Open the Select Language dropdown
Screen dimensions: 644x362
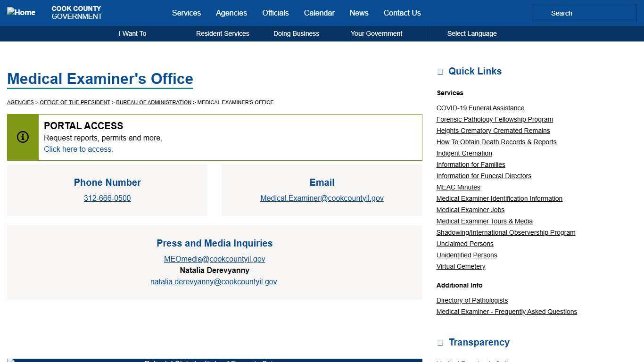pos(471,33)
